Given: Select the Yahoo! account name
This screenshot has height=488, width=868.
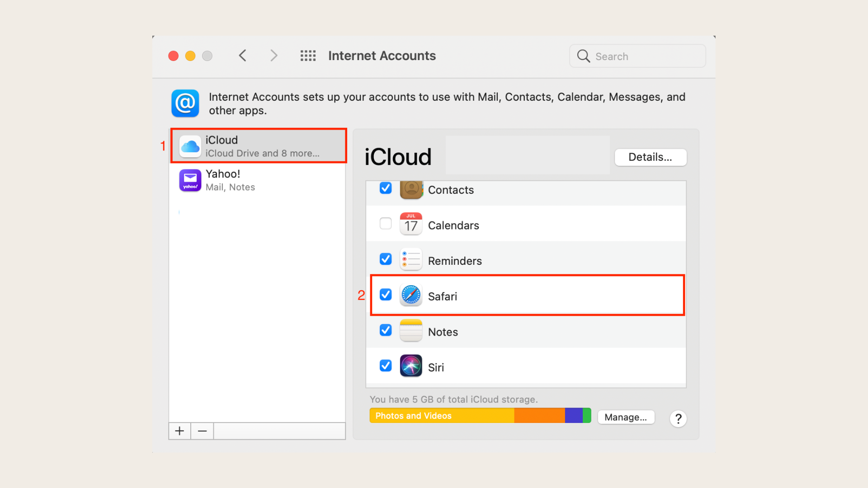Looking at the screenshot, I should [223, 174].
